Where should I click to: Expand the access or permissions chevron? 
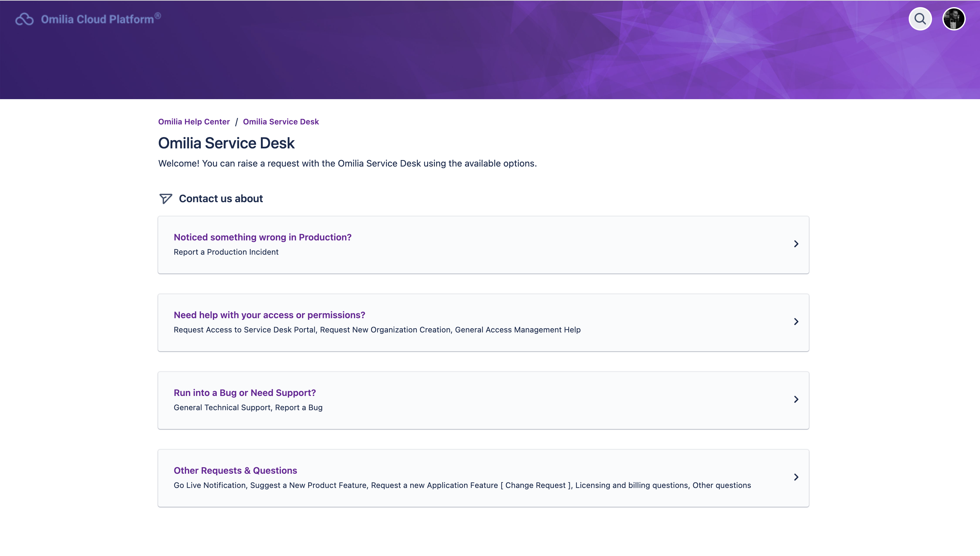point(796,321)
